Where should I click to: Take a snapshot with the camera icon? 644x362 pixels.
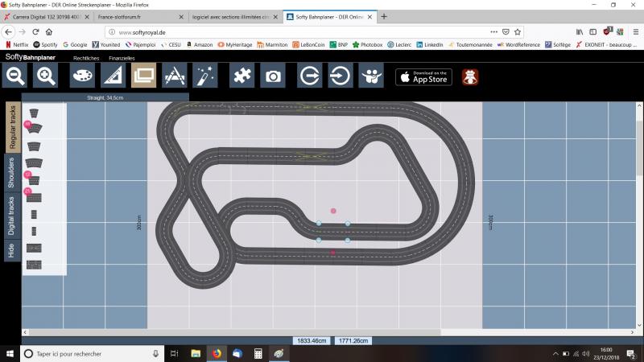tap(274, 76)
